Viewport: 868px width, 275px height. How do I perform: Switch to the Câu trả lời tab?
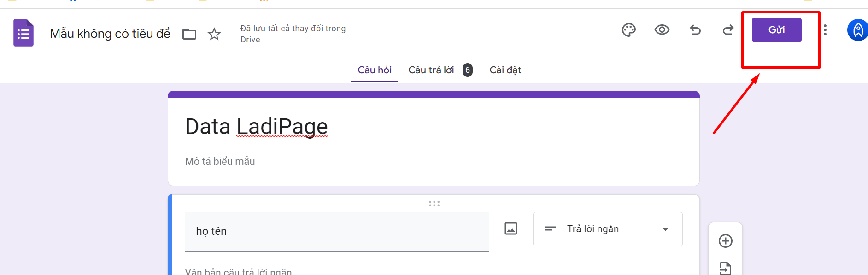point(431,70)
